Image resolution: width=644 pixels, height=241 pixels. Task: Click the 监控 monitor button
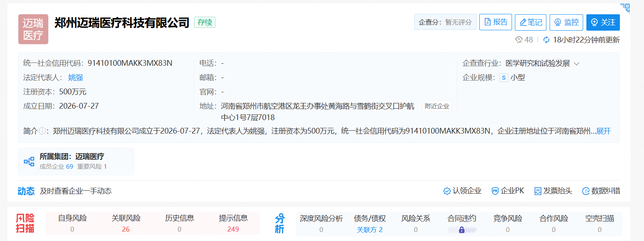click(566, 22)
